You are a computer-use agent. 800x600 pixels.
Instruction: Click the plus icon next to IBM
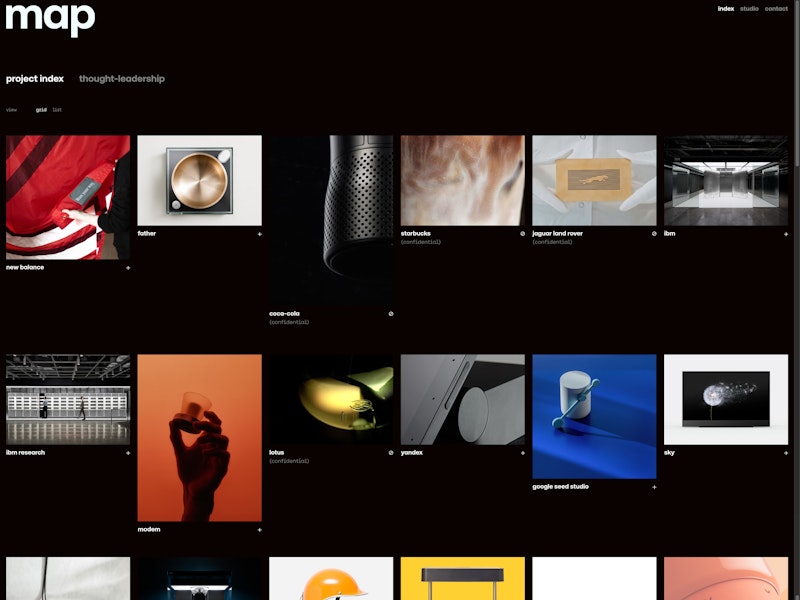(x=786, y=234)
